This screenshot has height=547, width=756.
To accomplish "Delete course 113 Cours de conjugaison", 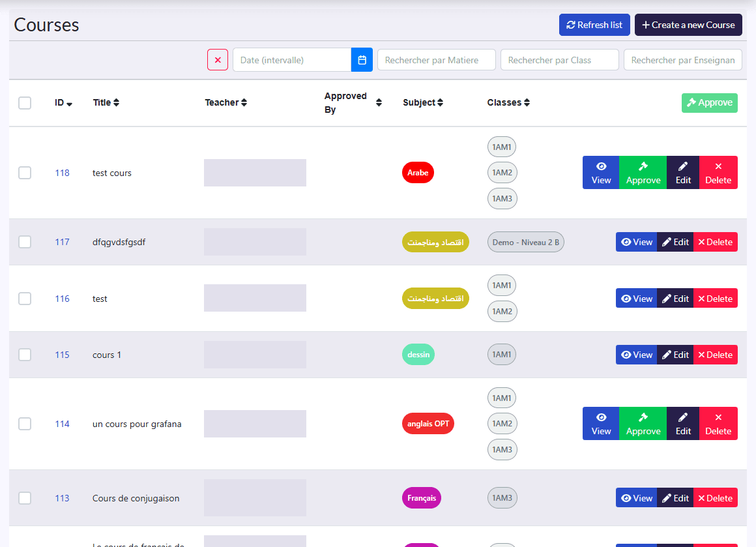I will pyautogui.click(x=716, y=498).
